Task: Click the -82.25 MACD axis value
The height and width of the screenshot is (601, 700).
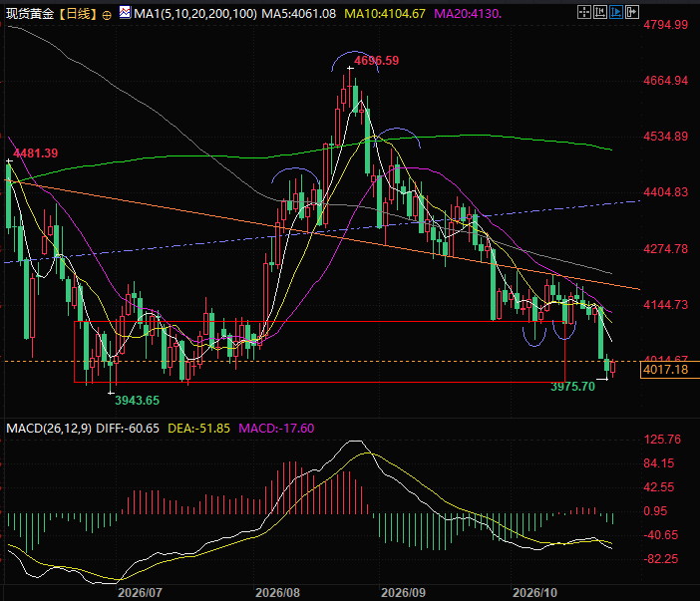Action: click(661, 559)
